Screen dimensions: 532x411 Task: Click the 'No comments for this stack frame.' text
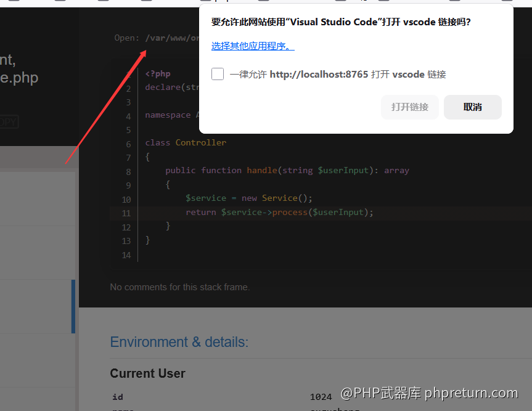pos(180,287)
